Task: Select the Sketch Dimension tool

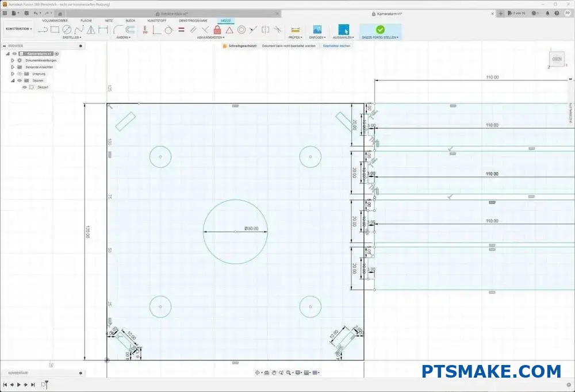Action: coord(145,29)
